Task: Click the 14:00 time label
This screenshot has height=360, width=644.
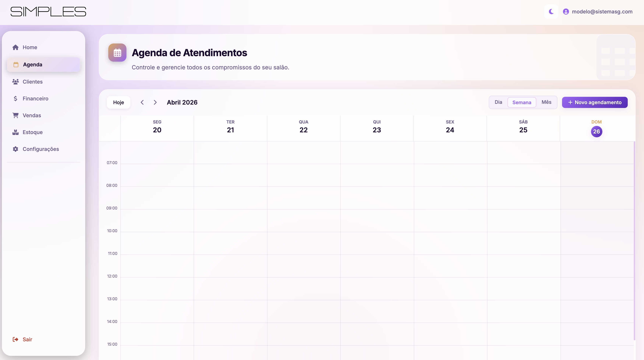Action: pos(112,322)
